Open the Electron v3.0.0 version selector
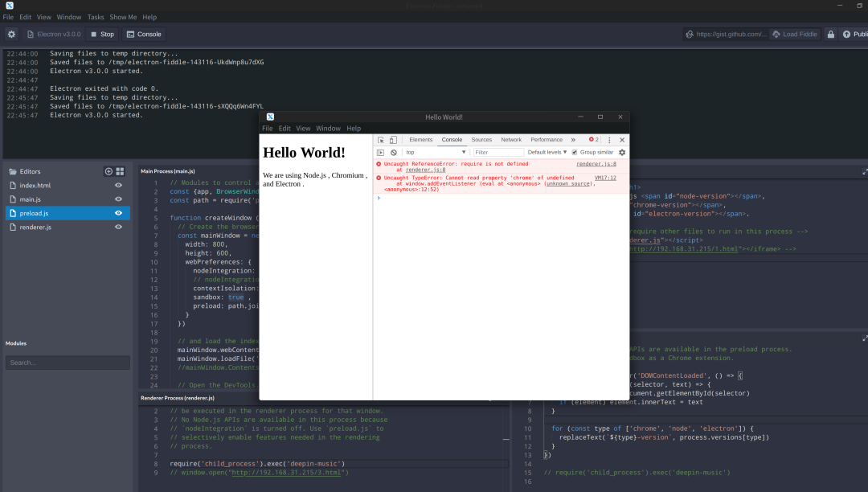This screenshot has width=868, height=492. click(x=54, y=35)
